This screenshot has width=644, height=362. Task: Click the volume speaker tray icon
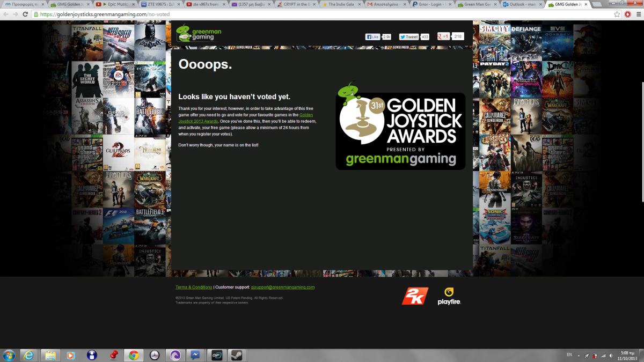(611, 355)
